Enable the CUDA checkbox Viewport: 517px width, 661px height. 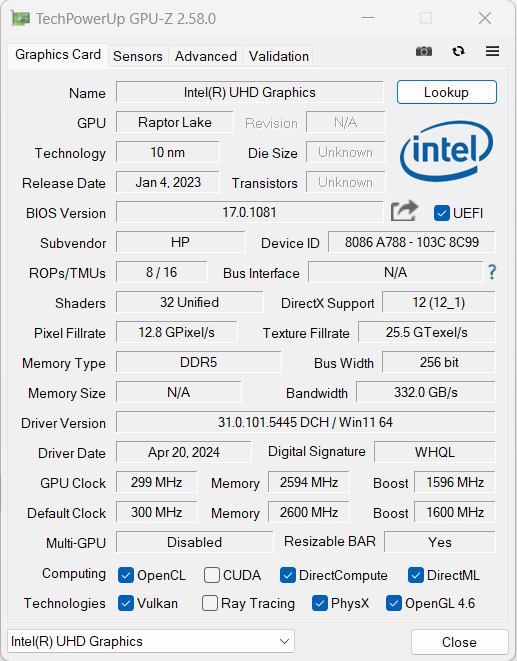point(211,575)
